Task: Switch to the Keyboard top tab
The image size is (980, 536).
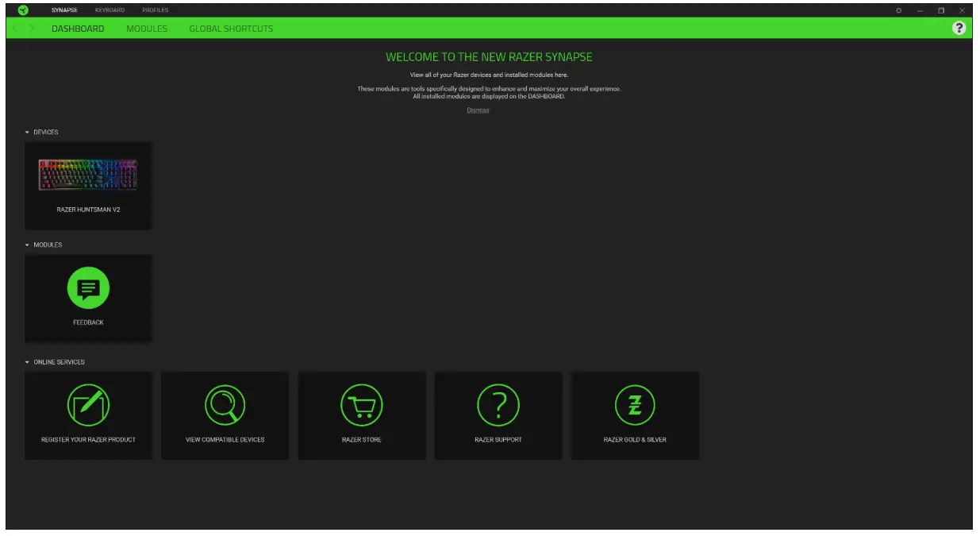Action: [x=110, y=10]
